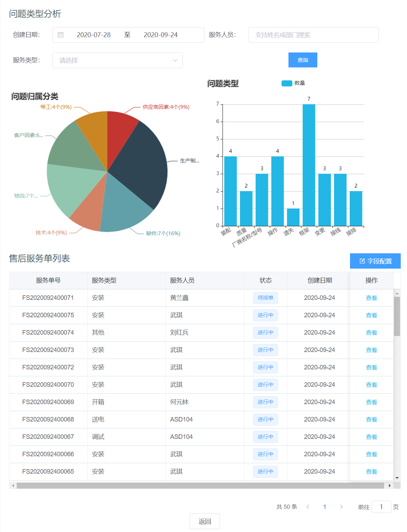View order FS2020092400071 via 查看 link
The width and height of the screenshot is (407, 532).
[371, 298]
